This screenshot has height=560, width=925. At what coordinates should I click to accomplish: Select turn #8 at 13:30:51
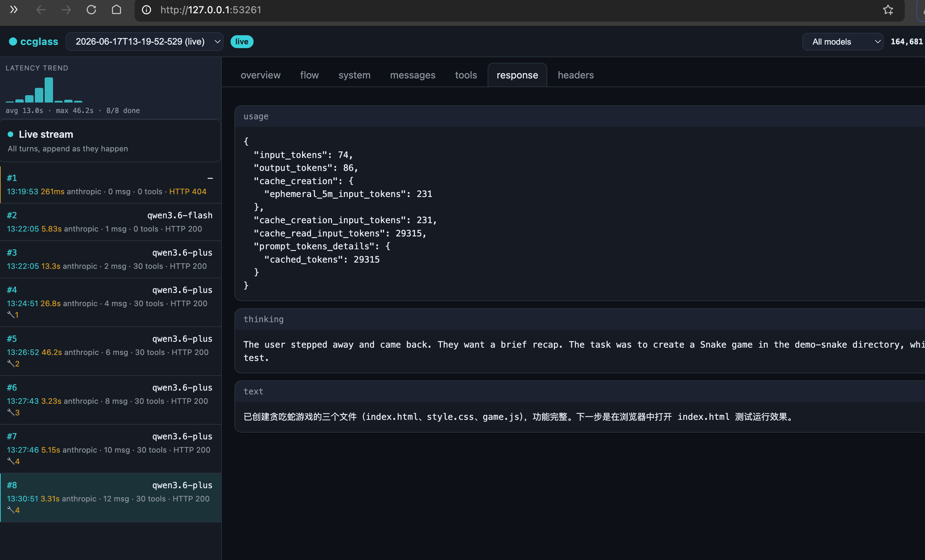[110, 498]
